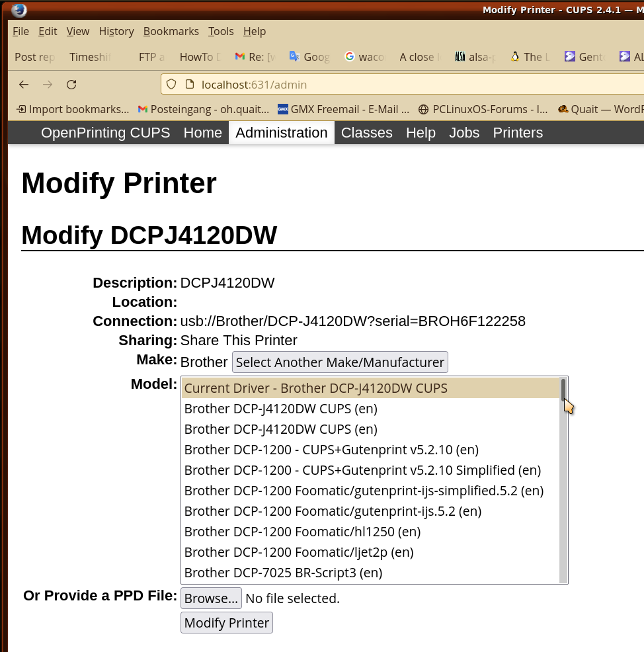Viewport: 644px width, 652px height.
Task: Select Brother DCP-7025 BR-Script3 driver
Action: pyautogui.click(x=283, y=573)
